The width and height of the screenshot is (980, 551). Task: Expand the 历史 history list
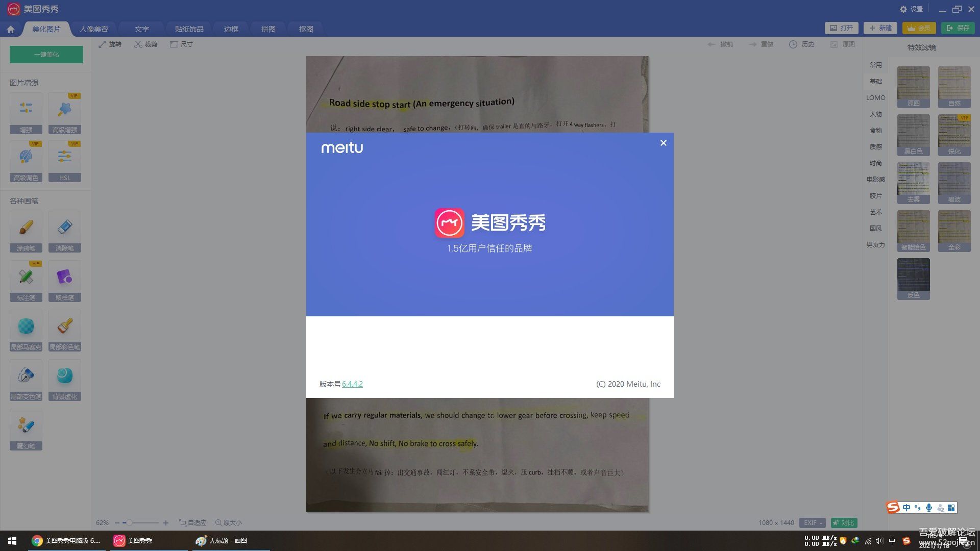click(x=801, y=44)
